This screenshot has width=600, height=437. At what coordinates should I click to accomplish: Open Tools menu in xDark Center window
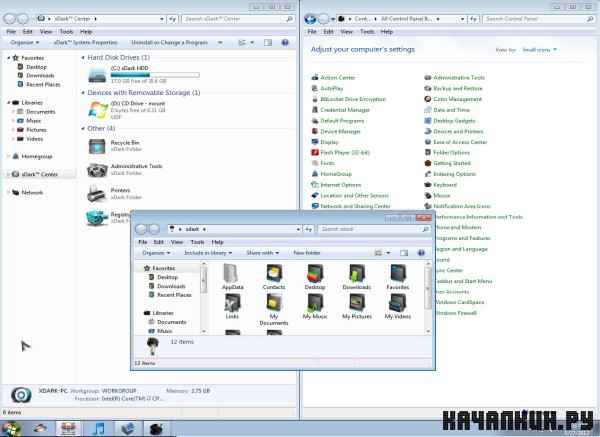66,32
